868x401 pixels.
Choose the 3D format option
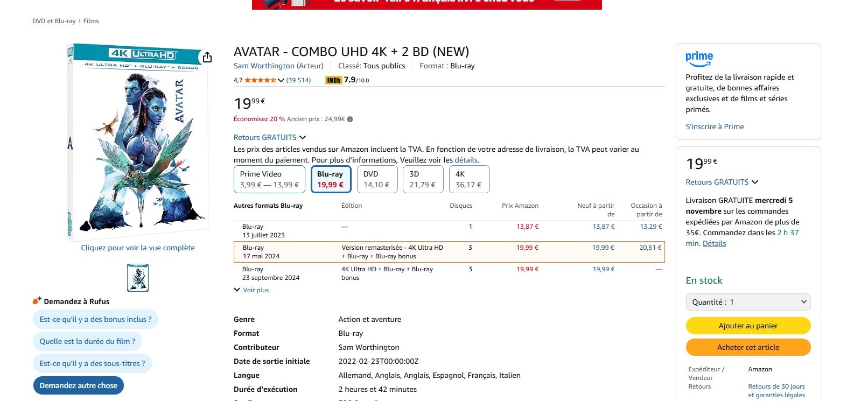(x=423, y=179)
